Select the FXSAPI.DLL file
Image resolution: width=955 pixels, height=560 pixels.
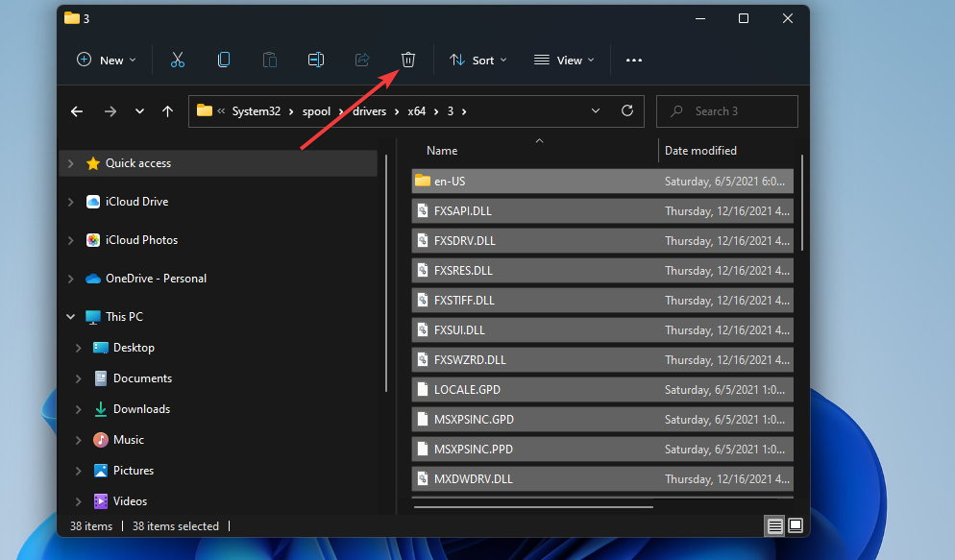[463, 210]
